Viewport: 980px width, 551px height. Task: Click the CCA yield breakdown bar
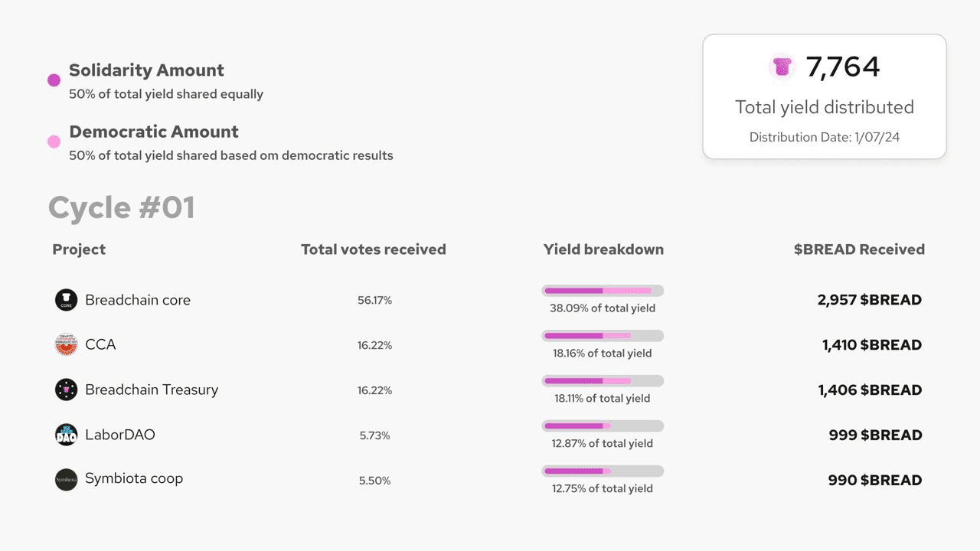(x=603, y=336)
